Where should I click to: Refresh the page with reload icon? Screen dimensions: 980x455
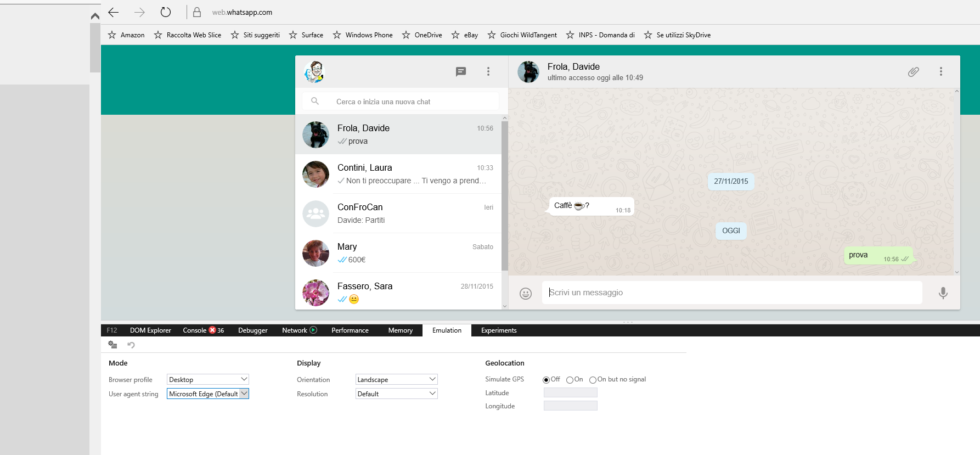coord(166,12)
